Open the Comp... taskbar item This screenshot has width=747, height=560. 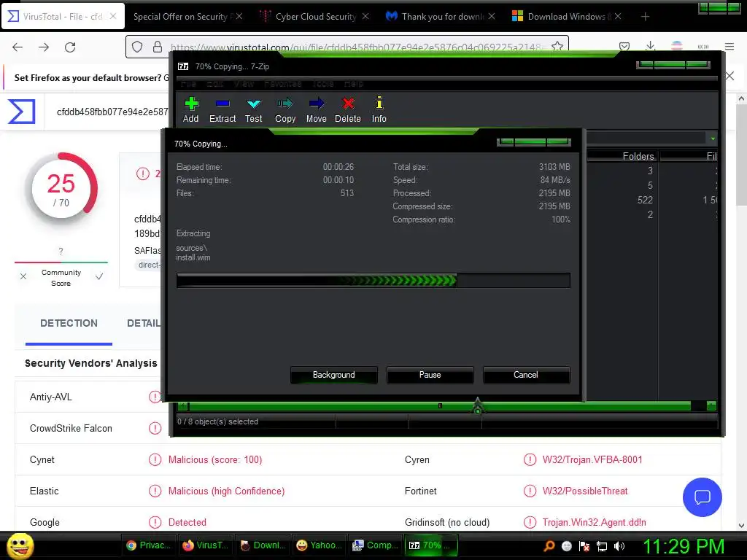pyautogui.click(x=376, y=545)
